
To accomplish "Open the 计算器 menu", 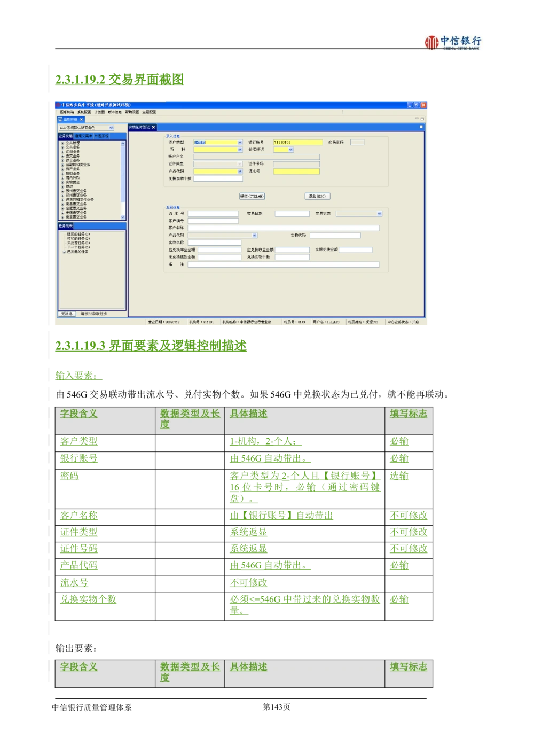I will coord(100,112).
